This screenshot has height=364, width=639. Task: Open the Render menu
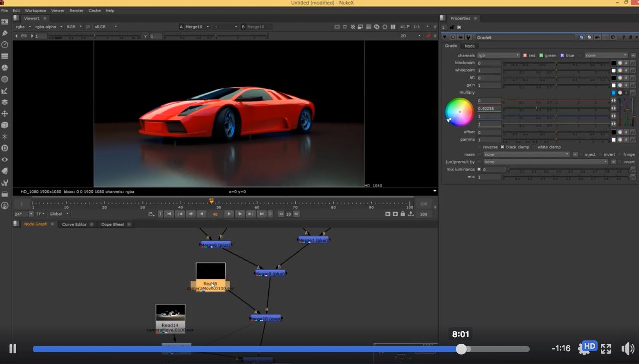[x=76, y=10]
